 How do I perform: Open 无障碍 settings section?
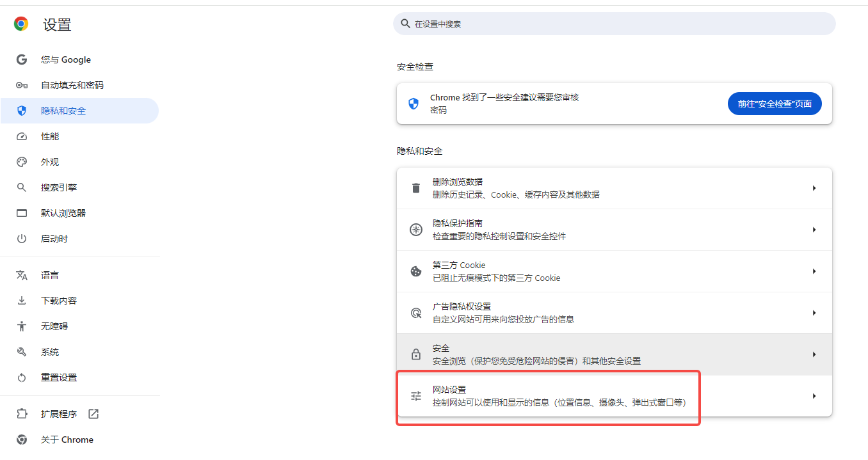[x=79, y=326]
